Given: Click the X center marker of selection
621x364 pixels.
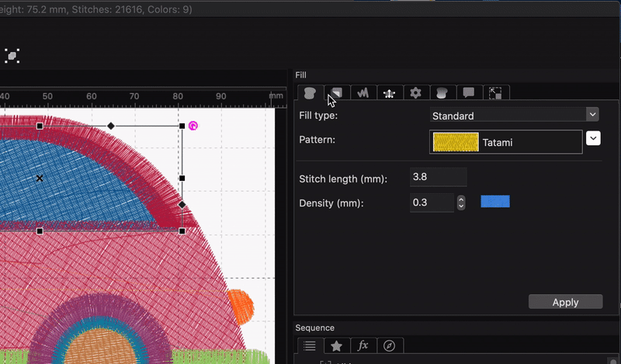Looking at the screenshot, I should [x=40, y=179].
